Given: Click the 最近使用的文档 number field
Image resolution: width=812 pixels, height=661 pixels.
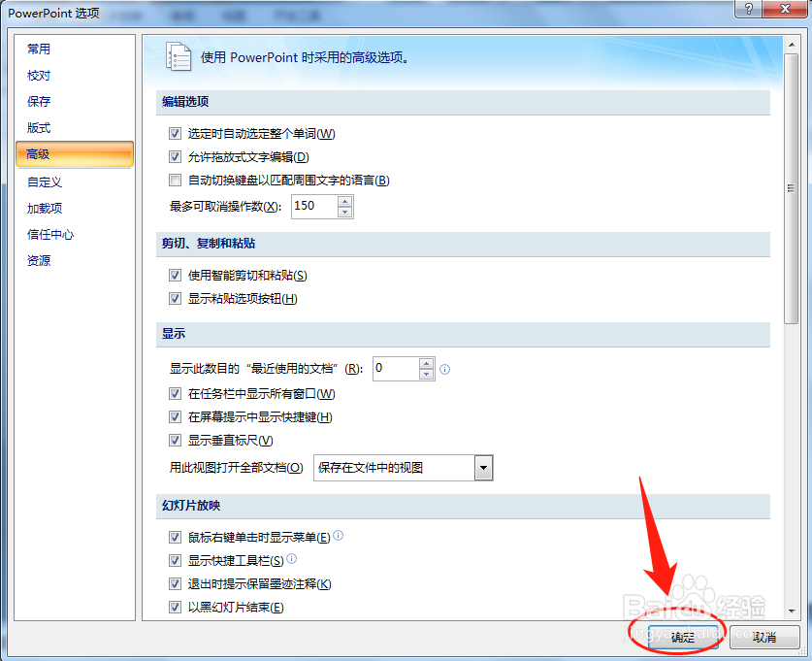Looking at the screenshot, I should click(x=396, y=369).
